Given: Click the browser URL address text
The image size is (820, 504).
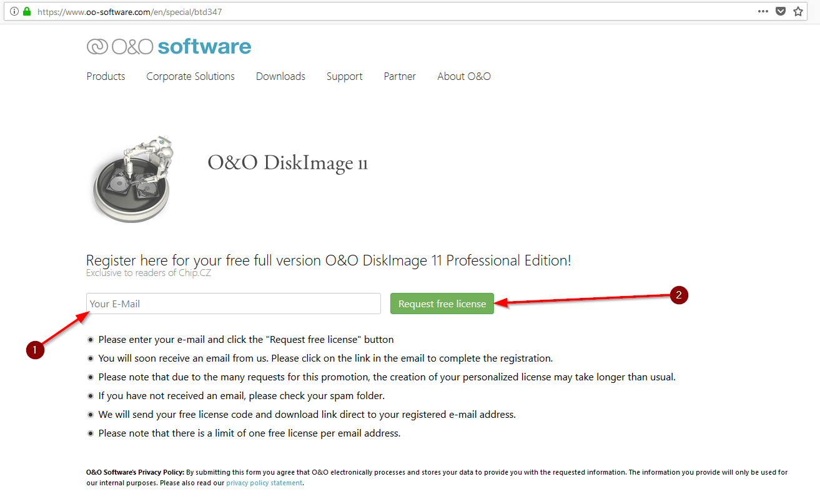Looking at the screenshot, I should point(129,11).
